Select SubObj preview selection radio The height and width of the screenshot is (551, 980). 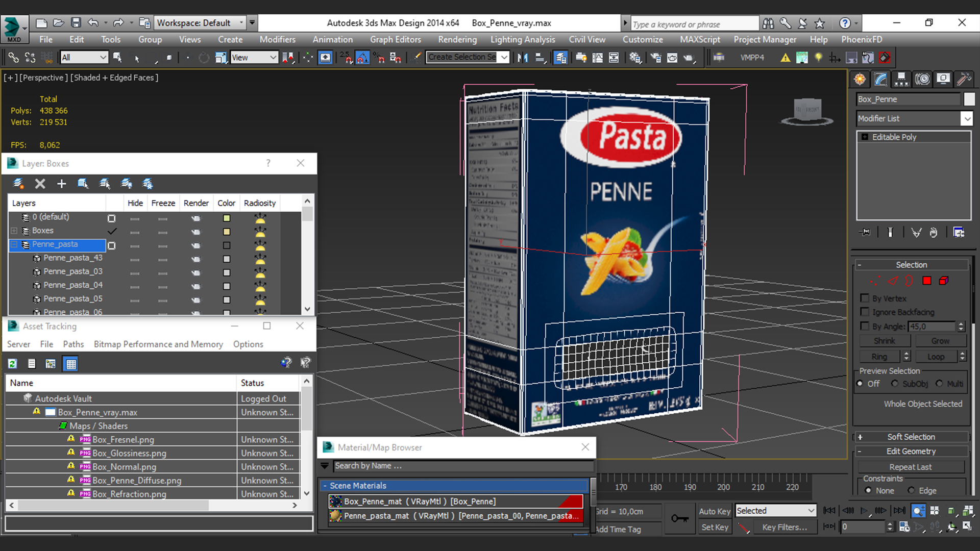(895, 384)
